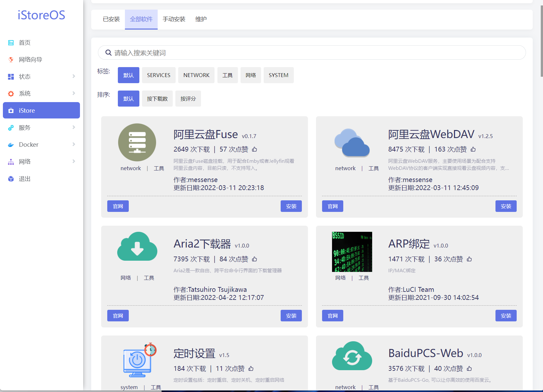Screen dimensions: 543x392
Task: Like ARP绑定 with thumbs-up icon
Action: (469, 259)
